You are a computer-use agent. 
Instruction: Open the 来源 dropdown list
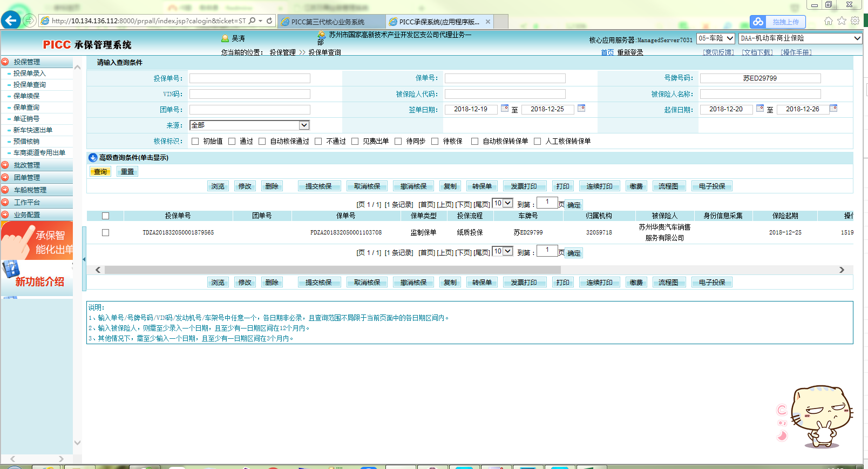(x=304, y=125)
